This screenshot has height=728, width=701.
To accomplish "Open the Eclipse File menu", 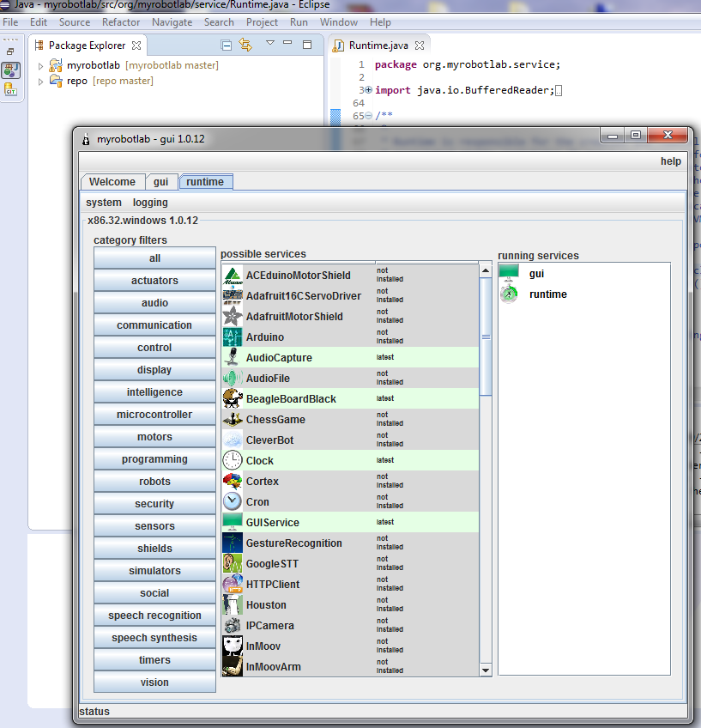I will pos(10,22).
